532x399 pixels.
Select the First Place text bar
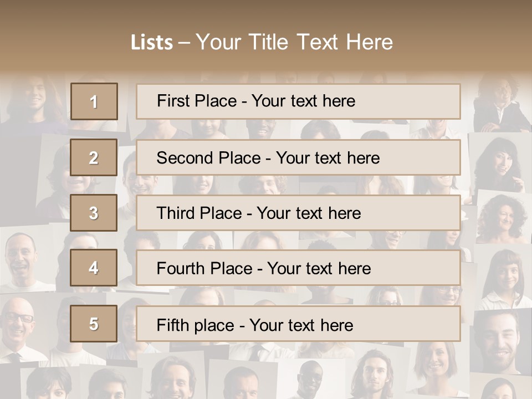pyautogui.click(x=298, y=101)
